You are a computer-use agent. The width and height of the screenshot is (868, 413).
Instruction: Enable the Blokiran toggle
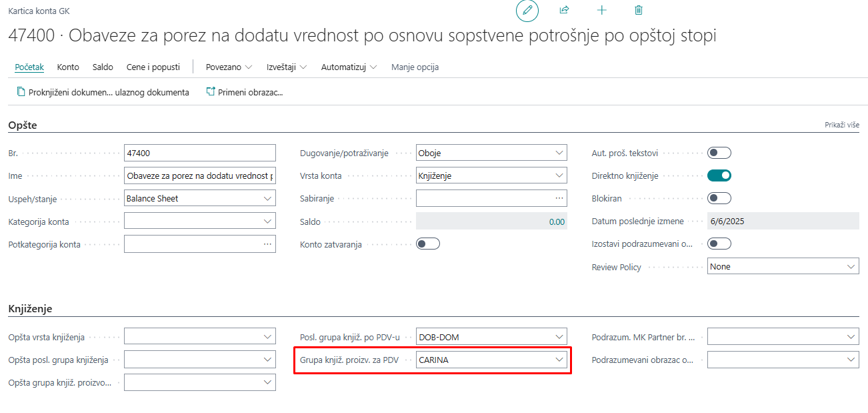pos(719,197)
